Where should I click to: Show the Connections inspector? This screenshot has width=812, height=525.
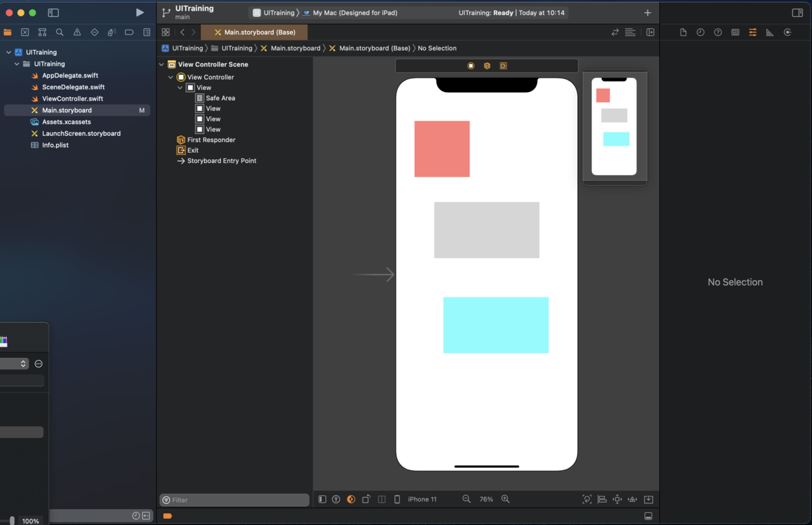[x=788, y=32]
